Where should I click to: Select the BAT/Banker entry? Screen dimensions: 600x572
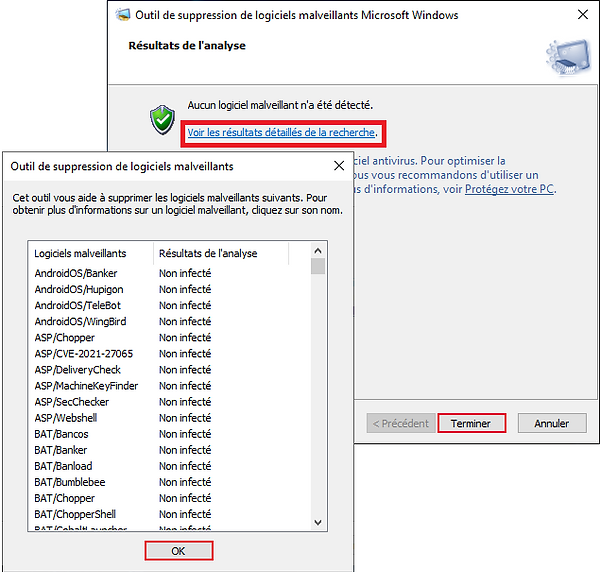tap(60, 450)
